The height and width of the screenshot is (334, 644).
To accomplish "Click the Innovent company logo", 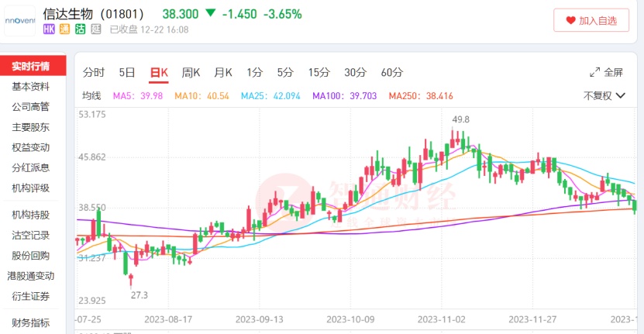I will 19,21.
